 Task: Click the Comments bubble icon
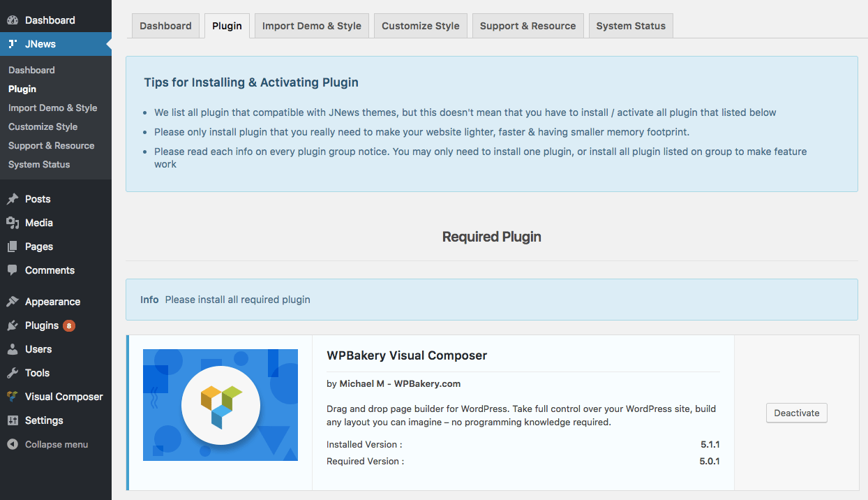(x=13, y=270)
